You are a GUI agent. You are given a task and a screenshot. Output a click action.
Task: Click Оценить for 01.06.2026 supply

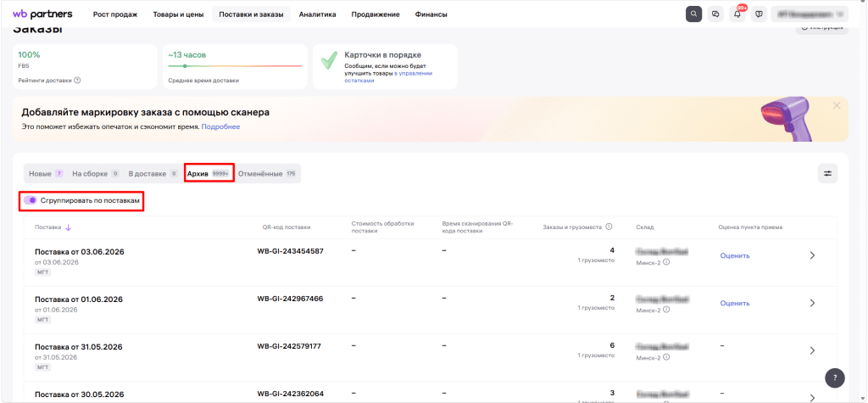735,303
